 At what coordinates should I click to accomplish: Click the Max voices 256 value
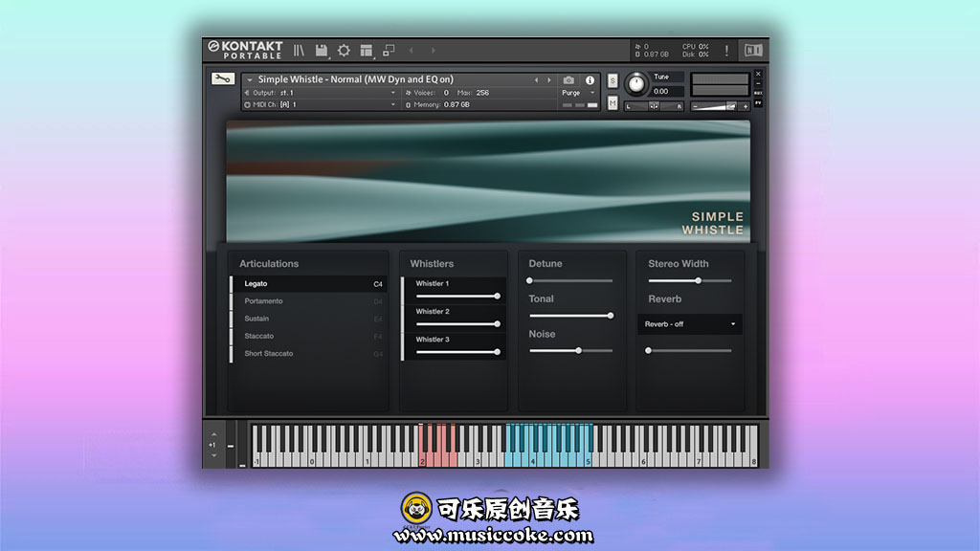[482, 93]
